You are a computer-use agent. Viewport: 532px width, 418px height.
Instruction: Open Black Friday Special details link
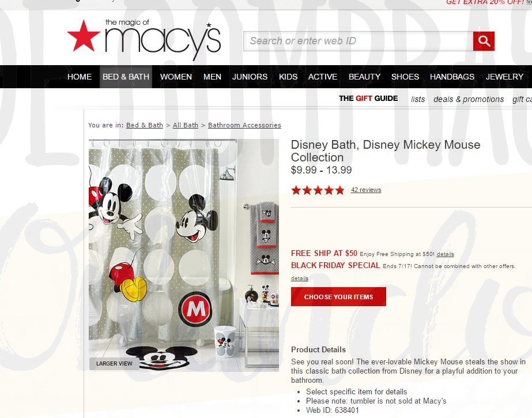(x=300, y=278)
